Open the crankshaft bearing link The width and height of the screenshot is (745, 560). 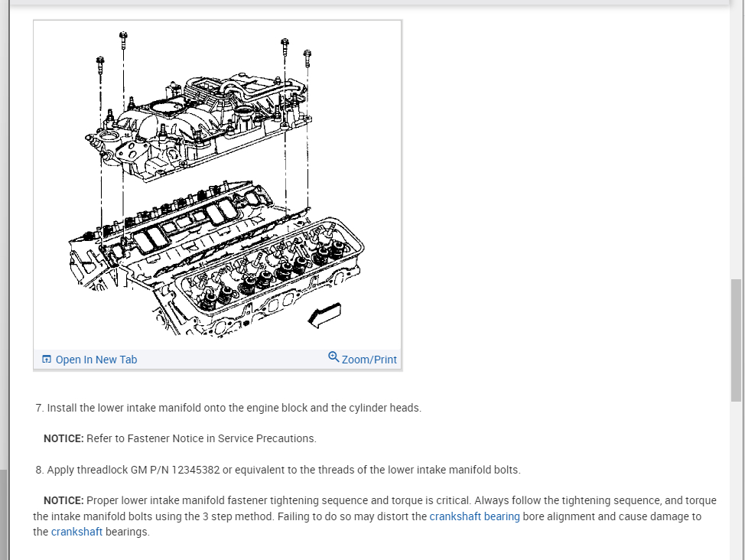tap(475, 516)
